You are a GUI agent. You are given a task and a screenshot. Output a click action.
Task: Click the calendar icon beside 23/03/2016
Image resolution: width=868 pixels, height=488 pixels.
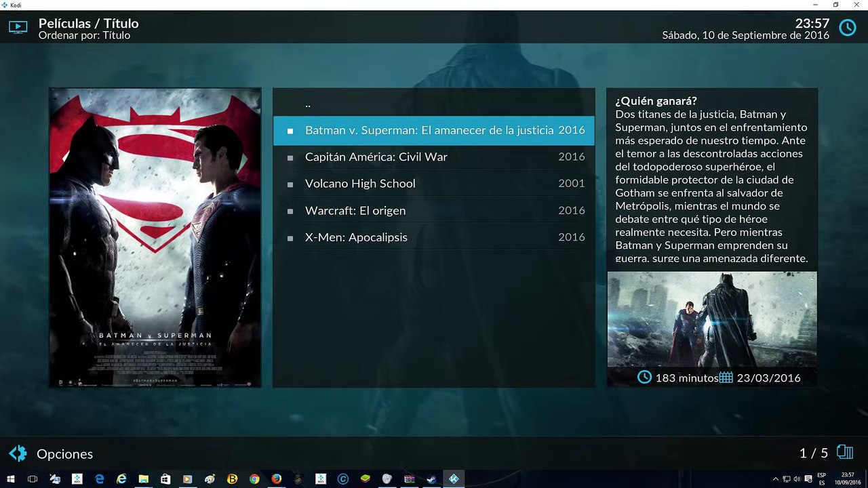(x=726, y=378)
